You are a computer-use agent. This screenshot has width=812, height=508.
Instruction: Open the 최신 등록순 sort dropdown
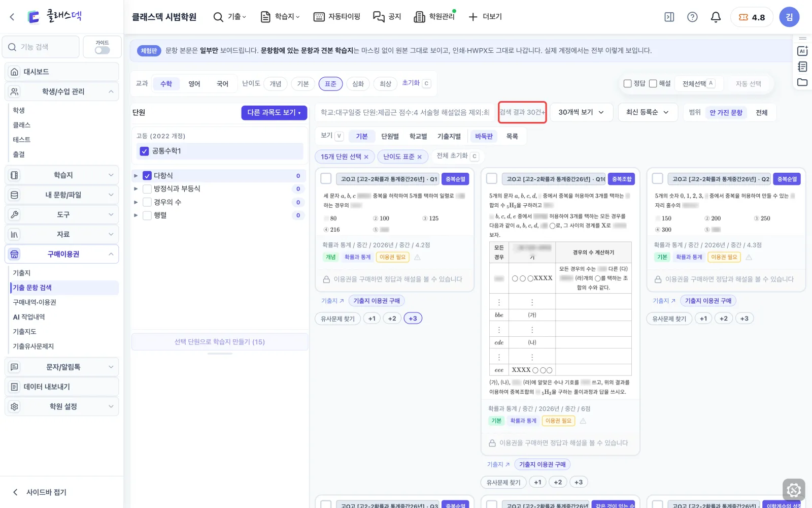[648, 112]
